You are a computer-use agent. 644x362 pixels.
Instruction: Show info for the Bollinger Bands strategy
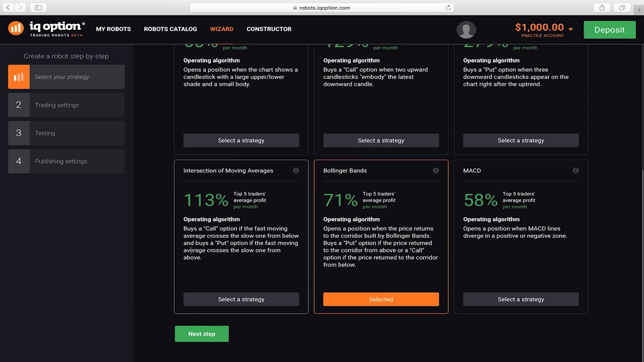click(x=436, y=170)
